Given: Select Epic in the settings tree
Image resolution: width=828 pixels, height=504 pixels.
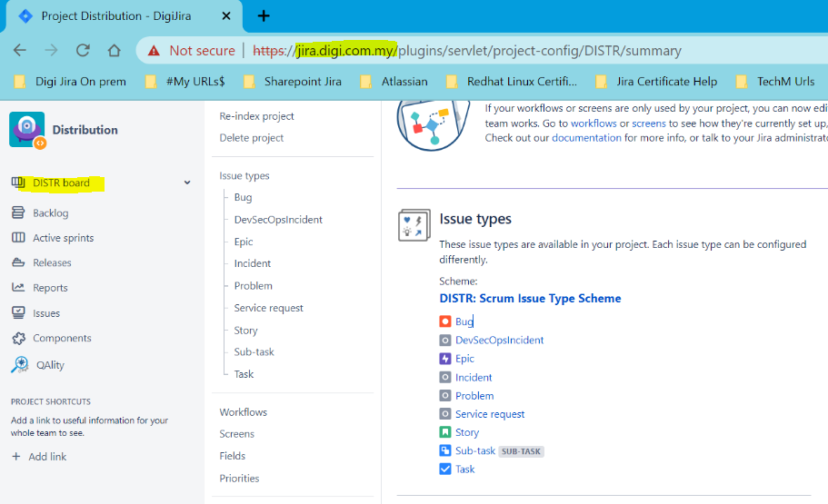Looking at the screenshot, I should click(244, 242).
